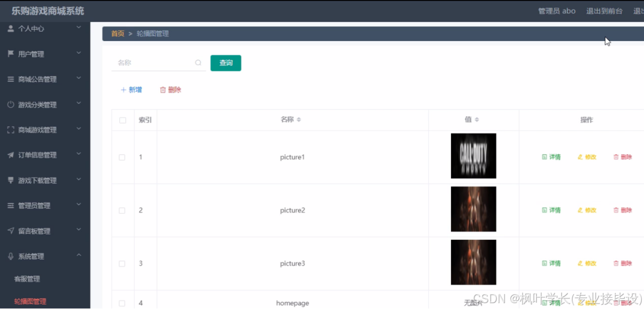This screenshot has width=644, height=309.
Task: Click the 操作 column header
Action: pyautogui.click(x=586, y=120)
